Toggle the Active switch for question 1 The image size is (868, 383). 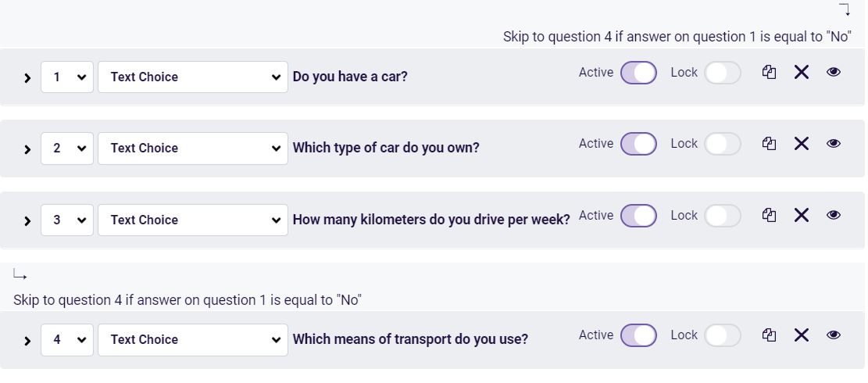tap(638, 73)
